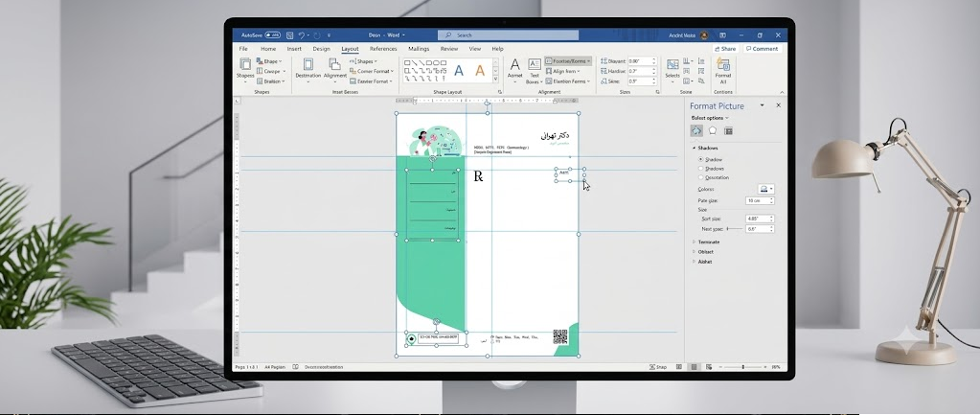980x415 pixels.
Task: Open the Eaxvier Format dropdown
Action: pyautogui.click(x=372, y=81)
